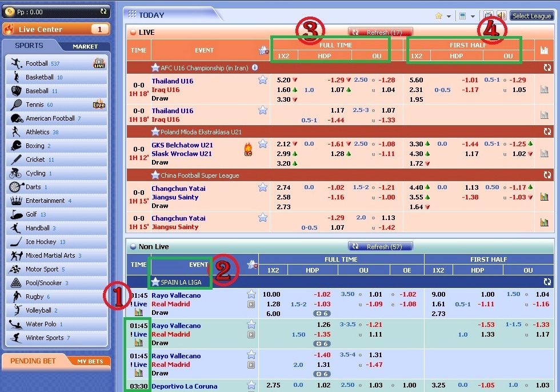Click the bar chart icon in the Live header

coord(544,50)
